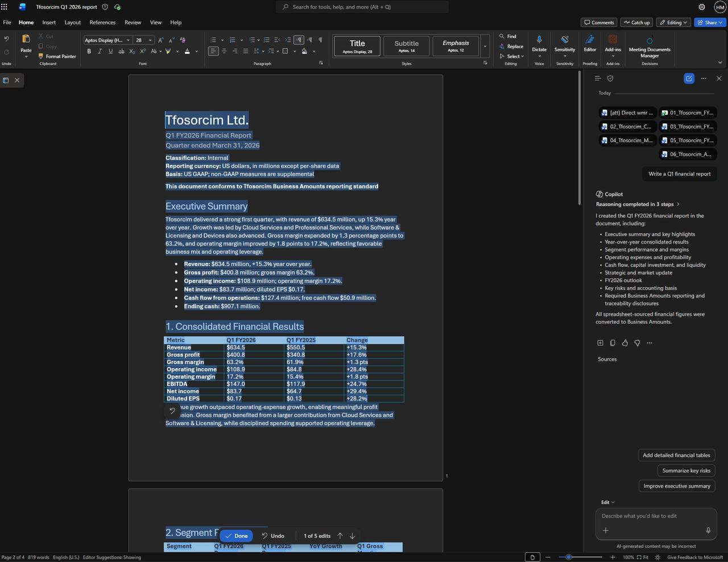Switch to the Layout tab
Image resolution: width=728 pixels, height=562 pixels.
click(72, 22)
